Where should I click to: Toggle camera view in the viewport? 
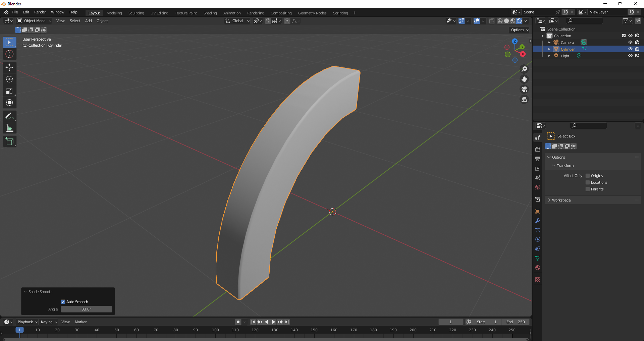[x=524, y=90]
